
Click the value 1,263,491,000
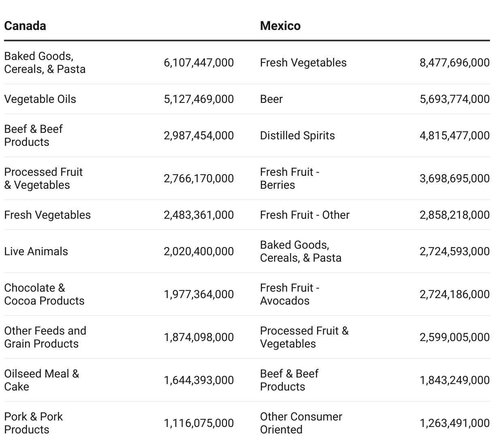[x=454, y=423]
